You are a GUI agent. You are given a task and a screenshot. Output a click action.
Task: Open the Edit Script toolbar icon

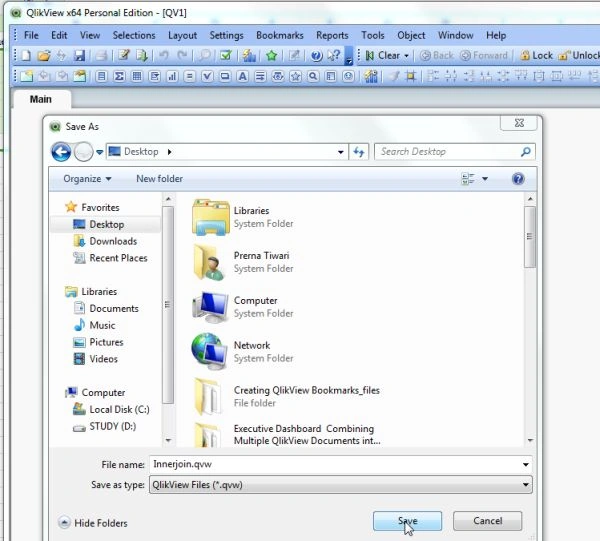point(124,55)
